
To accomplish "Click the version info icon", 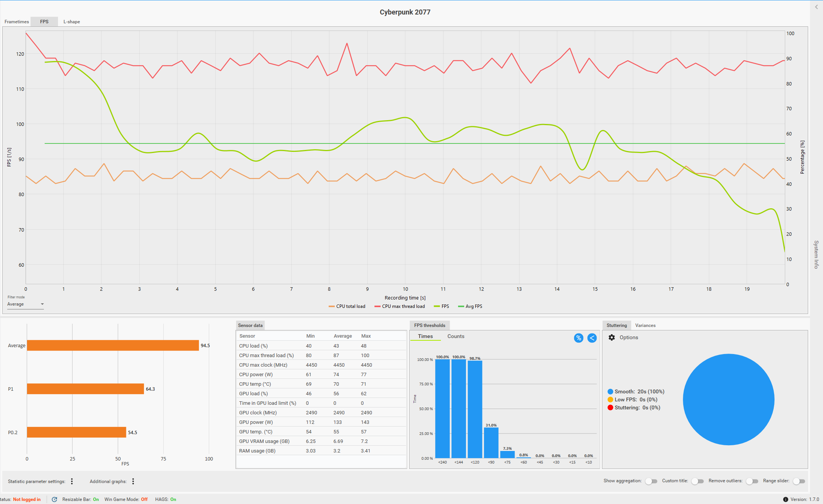I will [x=785, y=499].
